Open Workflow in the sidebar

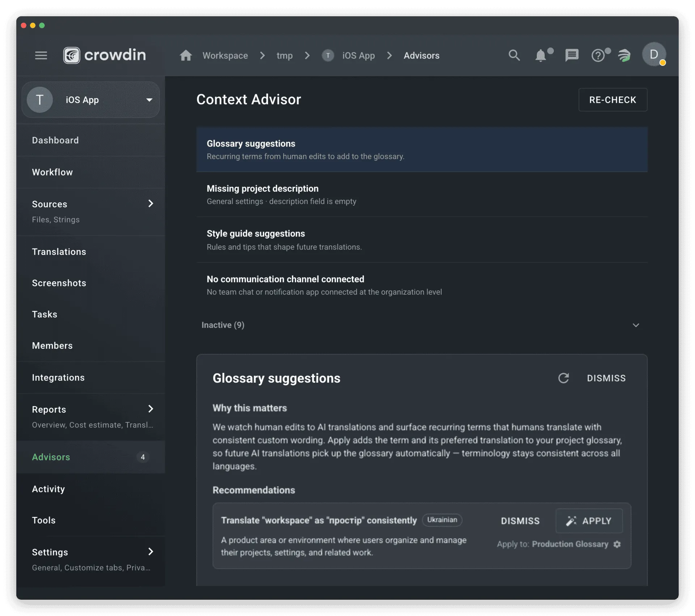[x=90, y=172]
